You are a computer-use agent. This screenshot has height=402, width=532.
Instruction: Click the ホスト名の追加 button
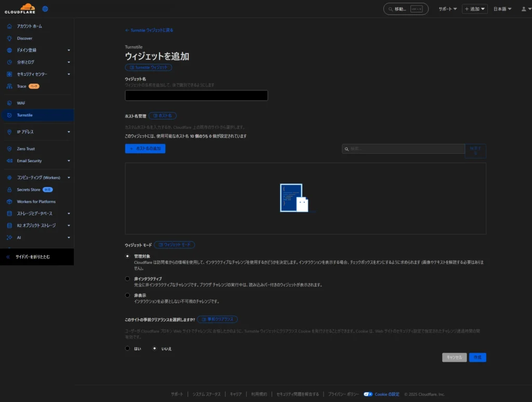click(x=145, y=149)
